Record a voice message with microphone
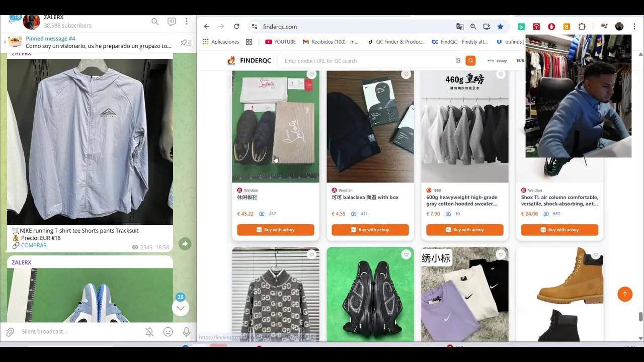 point(186,332)
